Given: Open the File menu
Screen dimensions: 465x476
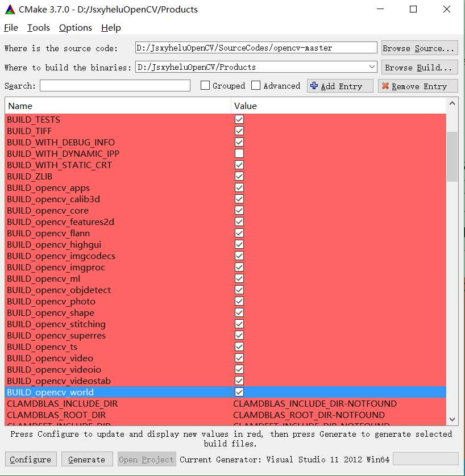Looking at the screenshot, I should [x=11, y=28].
